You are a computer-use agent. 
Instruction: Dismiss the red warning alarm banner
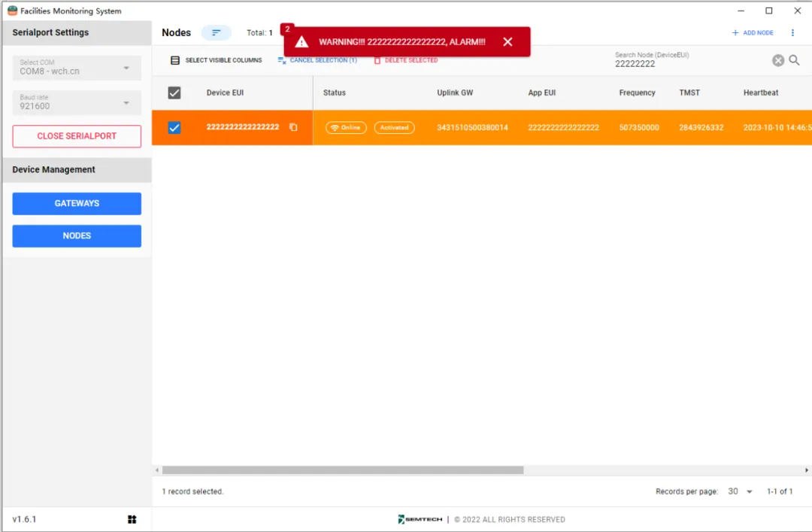[507, 42]
